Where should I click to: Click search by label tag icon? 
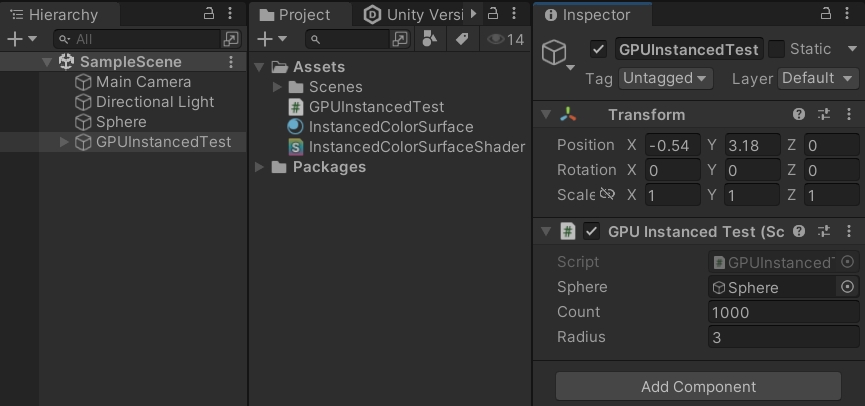[x=461, y=39]
